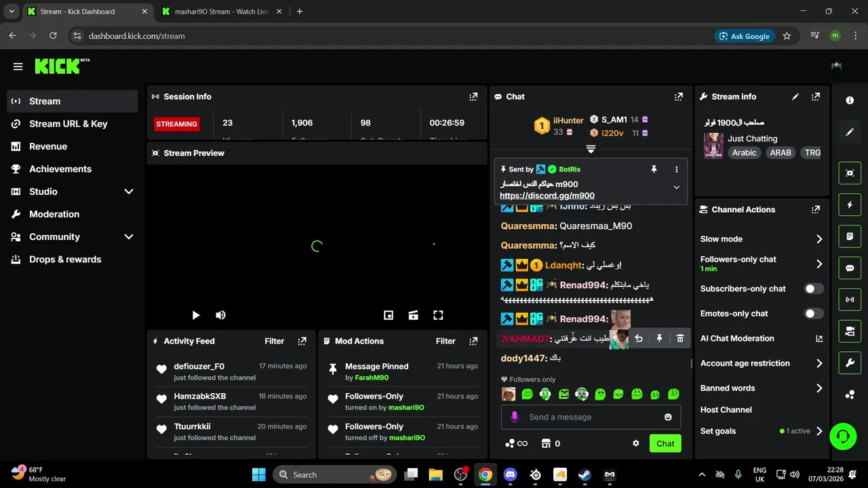Open Banned words settings

[x=762, y=388]
